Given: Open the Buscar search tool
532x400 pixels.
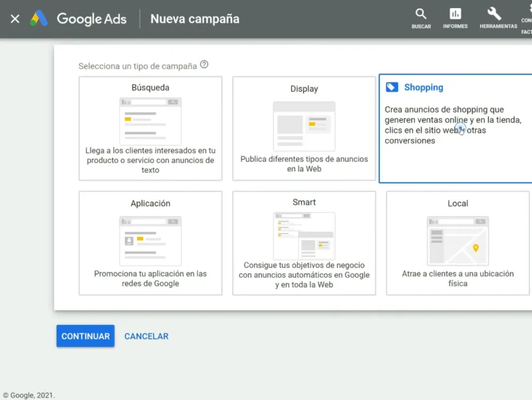Looking at the screenshot, I should tap(421, 19).
